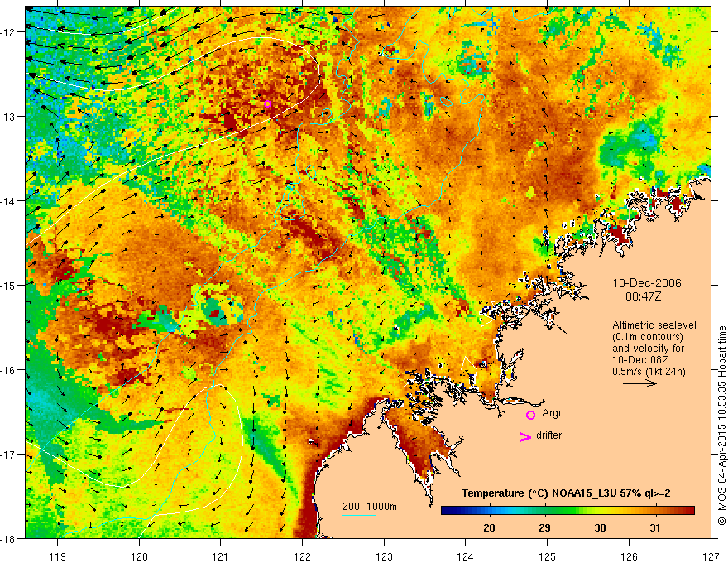Click the colorbar label '31'
The width and height of the screenshot is (728, 563).
point(654,527)
